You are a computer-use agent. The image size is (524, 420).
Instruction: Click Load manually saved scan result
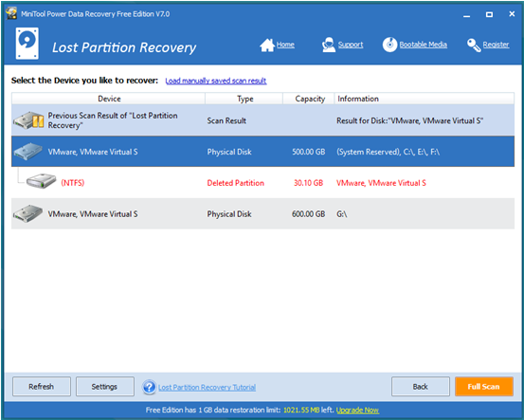pos(216,81)
